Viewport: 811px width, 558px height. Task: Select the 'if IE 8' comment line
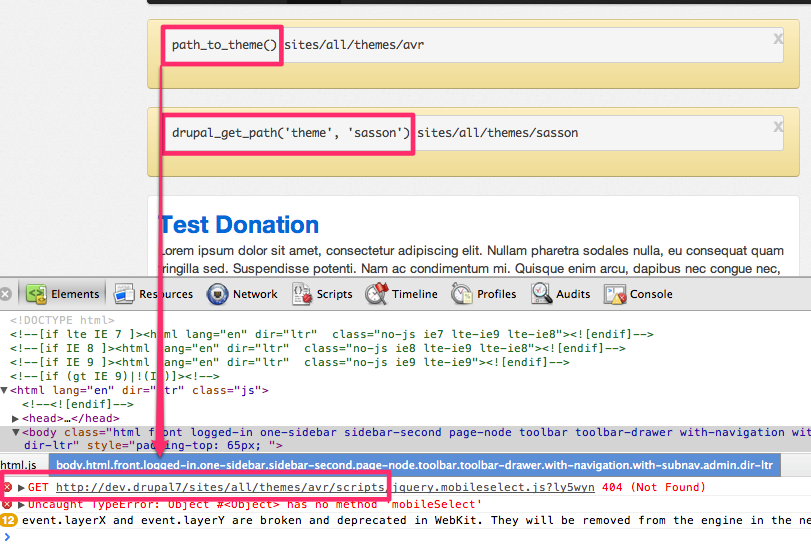point(318,348)
